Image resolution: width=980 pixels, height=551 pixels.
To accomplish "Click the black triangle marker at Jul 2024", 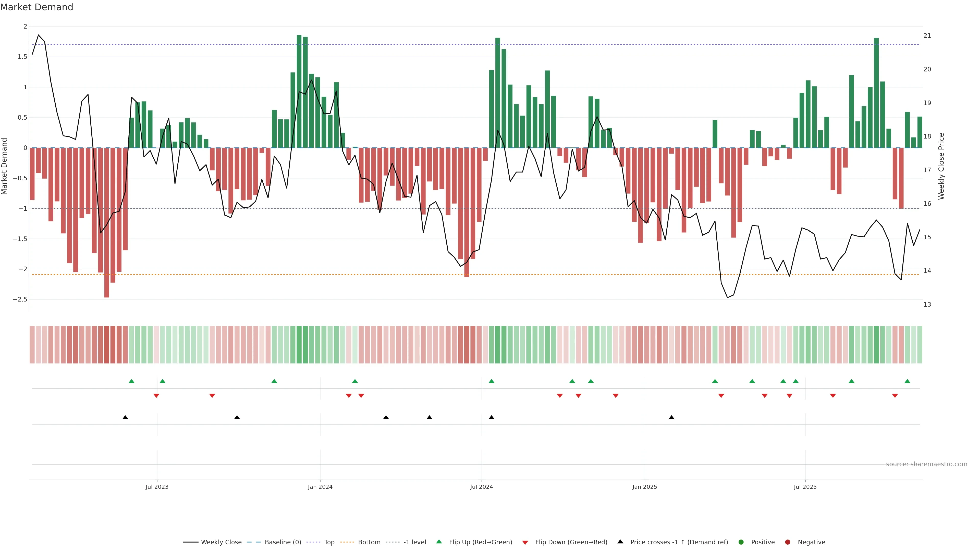I will point(492,418).
